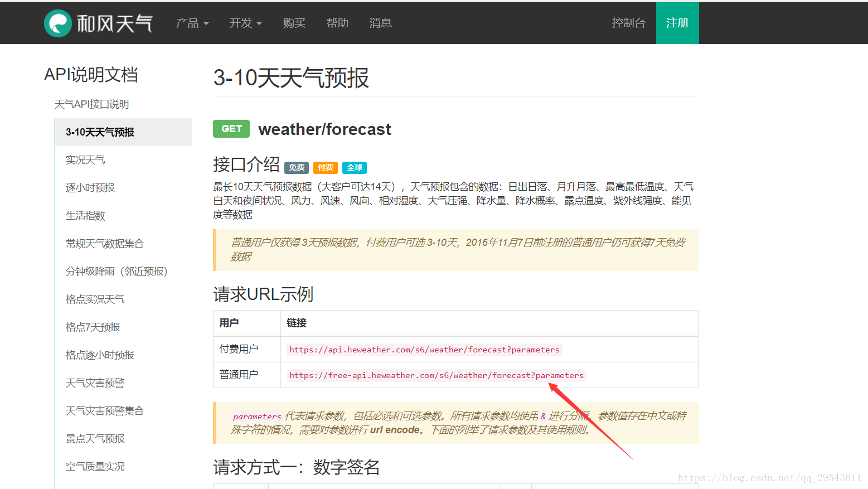Open 格点实况天气 in sidebar
Screen dimensions: 868x489
click(x=95, y=299)
